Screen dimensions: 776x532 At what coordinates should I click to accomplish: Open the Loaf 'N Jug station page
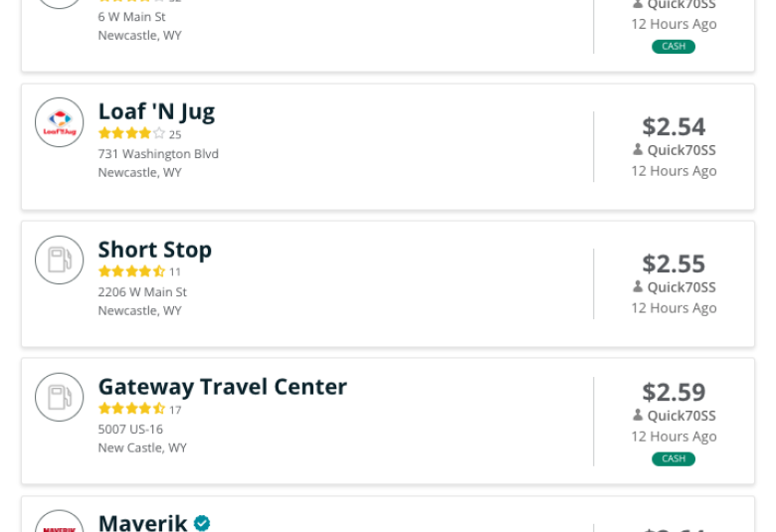pyautogui.click(x=156, y=111)
